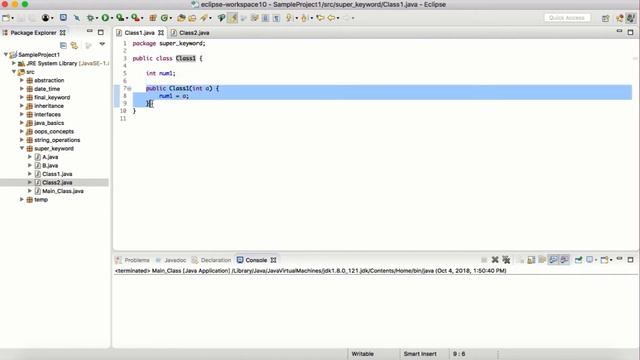Screen dimensions: 640x360
Task: Click the Search flashlight icon in toolbar
Action: (204, 18)
